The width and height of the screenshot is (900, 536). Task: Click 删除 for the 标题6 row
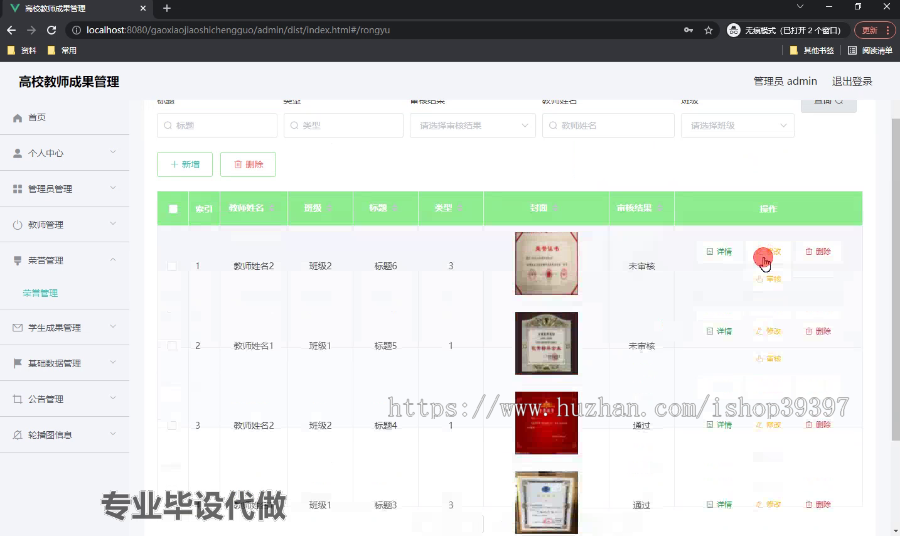coord(818,251)
